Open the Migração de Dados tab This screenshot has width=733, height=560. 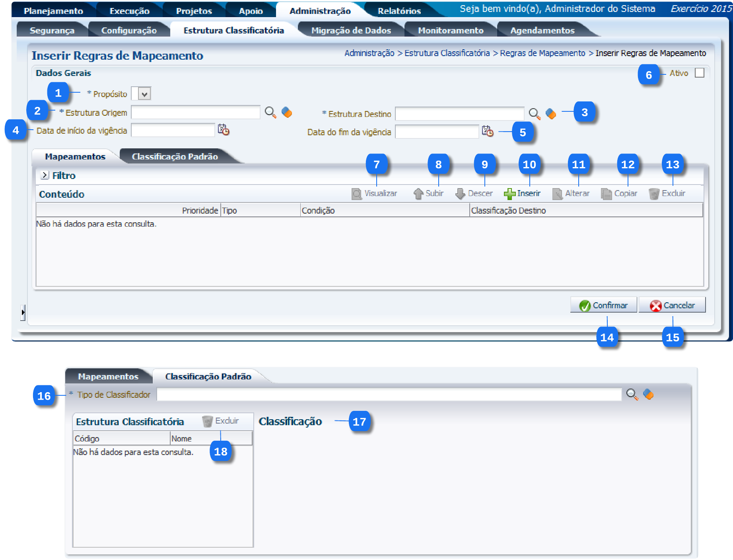click(351, 31)
